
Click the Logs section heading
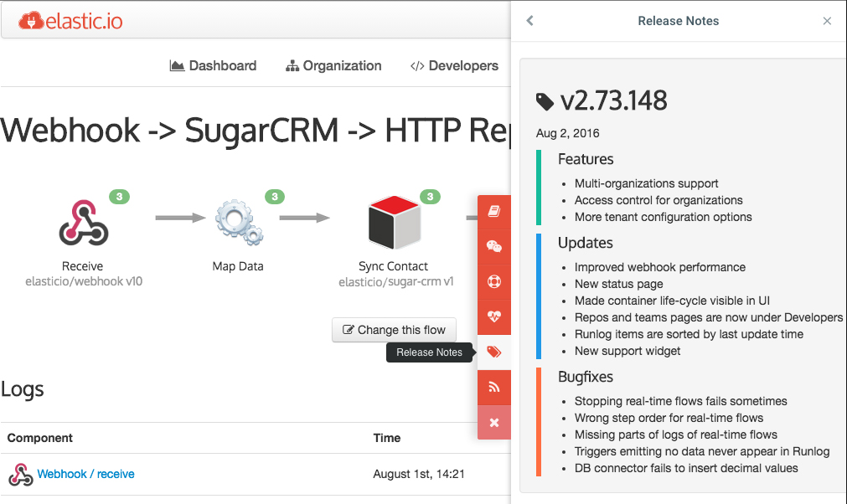(22, 389)
